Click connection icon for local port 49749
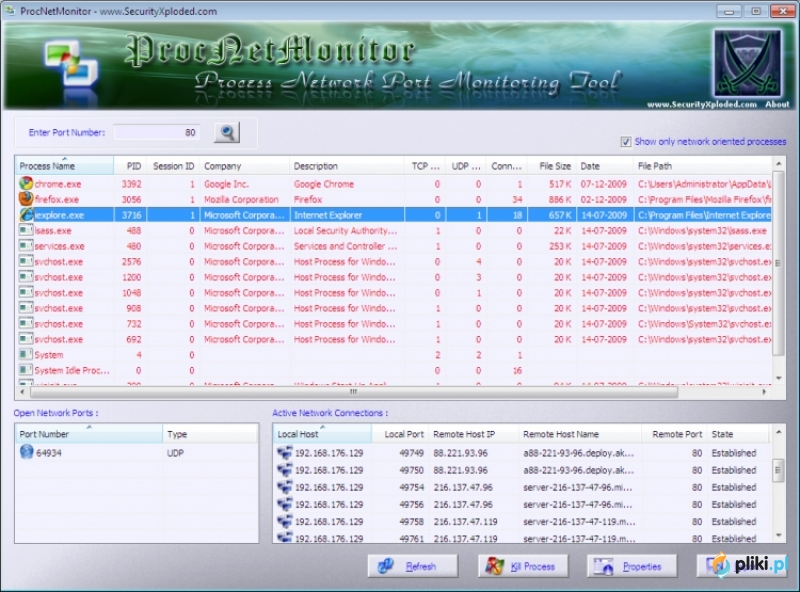 click(x=285, y=453)
